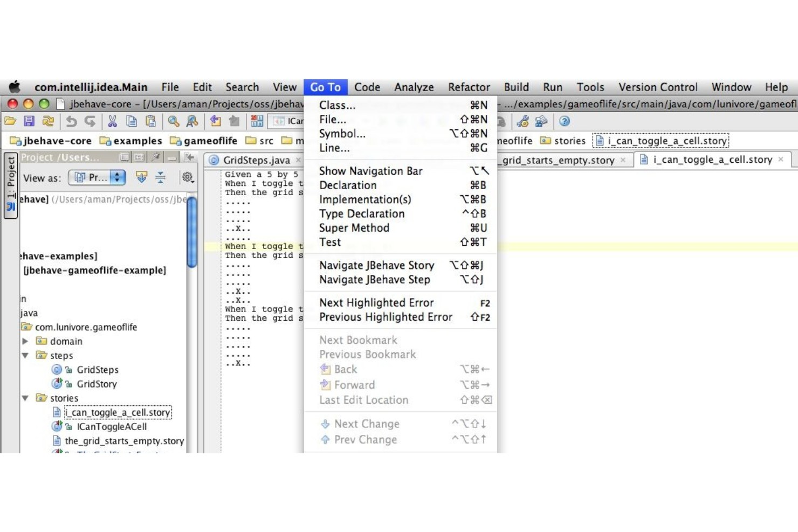This screenshot has height=532, width=798.
Task: Click the Synchronize files icon
Action: [x=47, y=121]
